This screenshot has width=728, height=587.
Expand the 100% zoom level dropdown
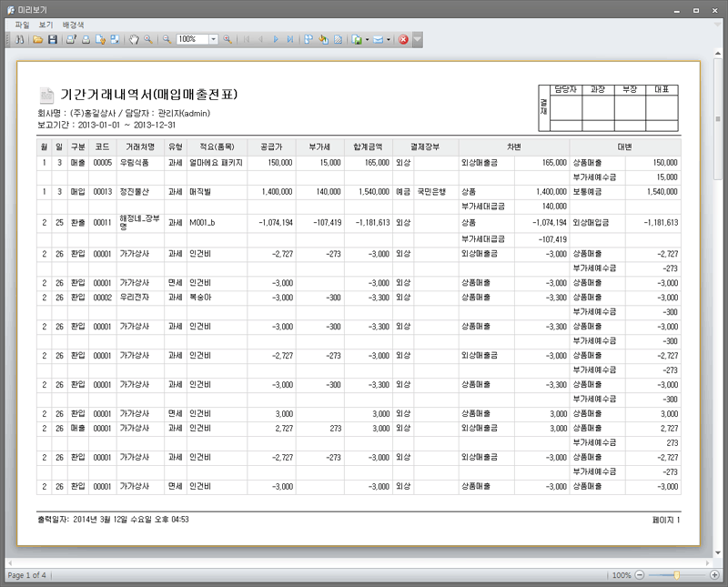(214, 40)
